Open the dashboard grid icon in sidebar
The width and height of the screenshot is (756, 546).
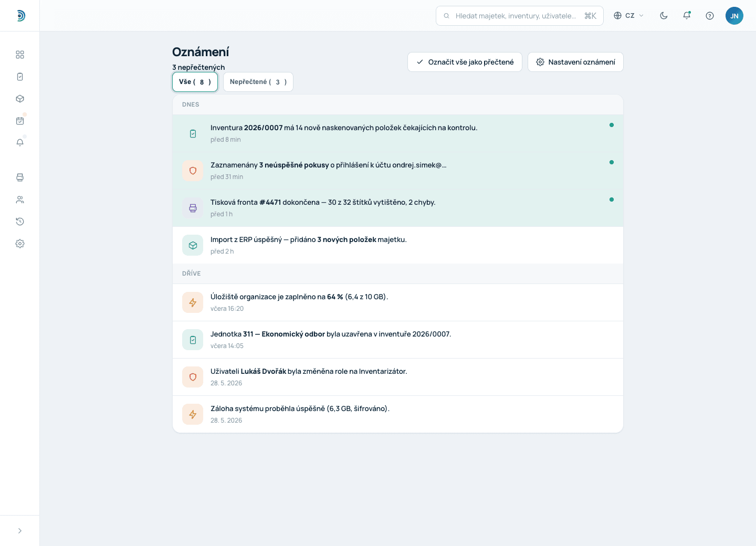[20, 55]
